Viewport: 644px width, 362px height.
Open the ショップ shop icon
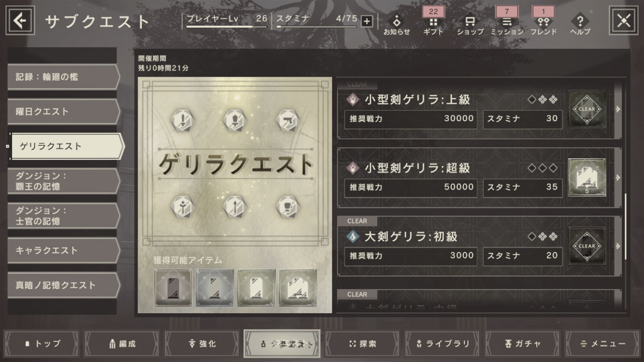(x=470, y=22)
